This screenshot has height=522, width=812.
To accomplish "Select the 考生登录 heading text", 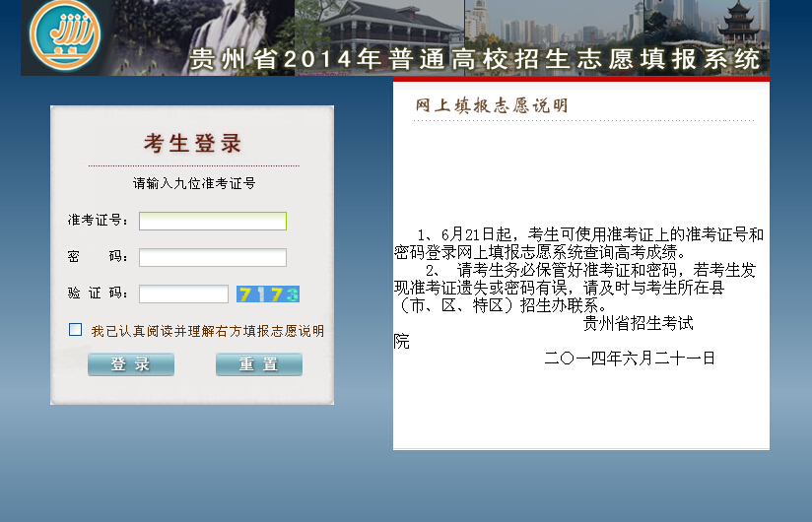I will (x=192, y=144).
